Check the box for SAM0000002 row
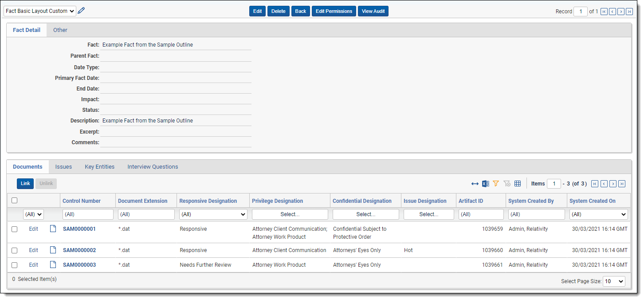This screenshot has height=300, width=644. 15,250
